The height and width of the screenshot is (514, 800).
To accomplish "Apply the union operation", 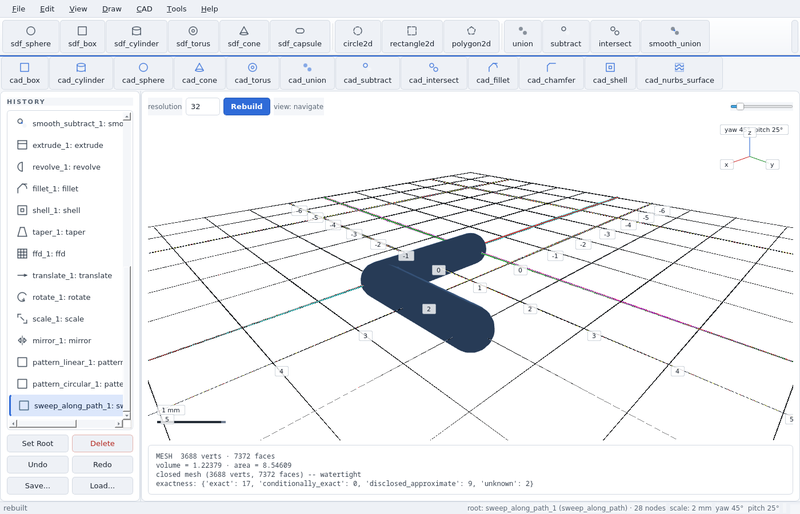I will (x=522, y=37).
